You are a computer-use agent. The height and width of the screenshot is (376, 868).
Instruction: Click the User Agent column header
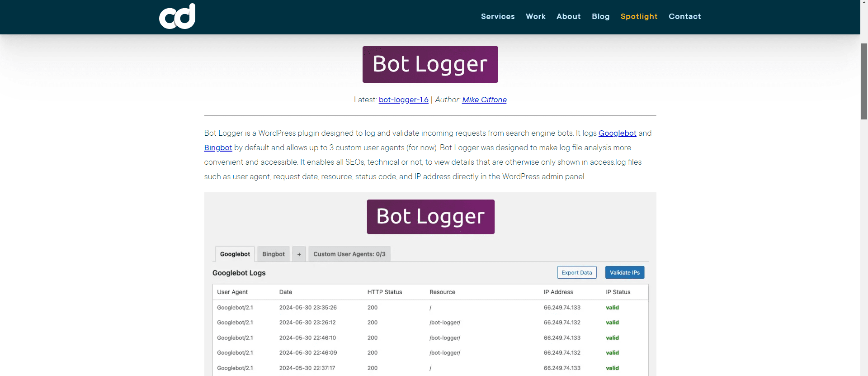click(232, 292)
